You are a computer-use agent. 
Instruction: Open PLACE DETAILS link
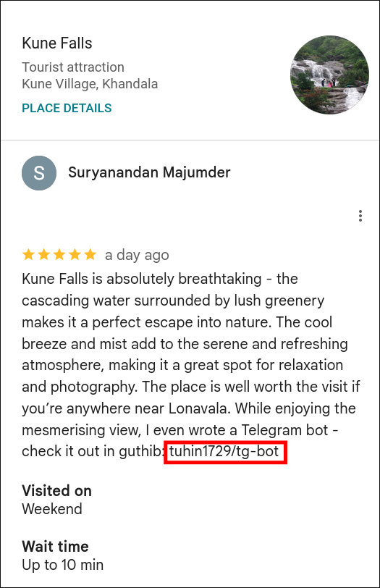[x=67, y=108]
